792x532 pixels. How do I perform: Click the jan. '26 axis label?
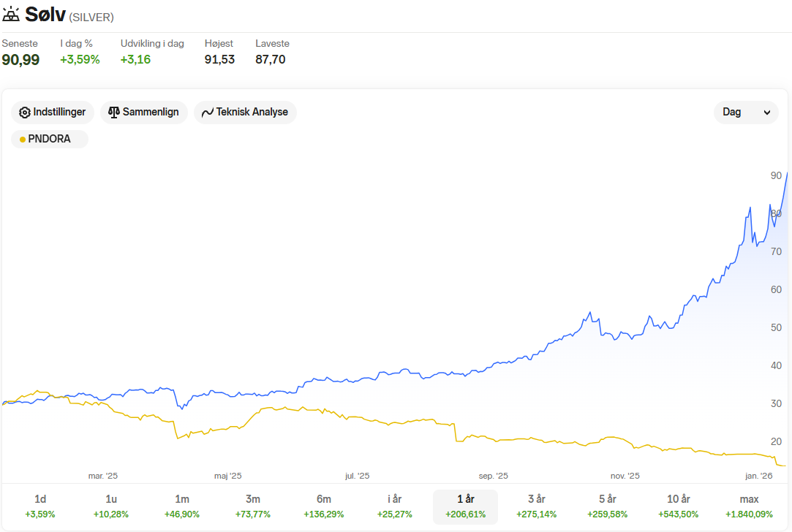click(x=758, y=476)
